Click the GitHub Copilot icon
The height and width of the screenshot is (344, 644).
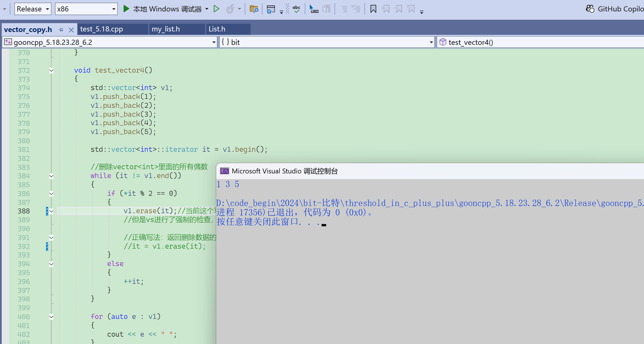(590, 9)
